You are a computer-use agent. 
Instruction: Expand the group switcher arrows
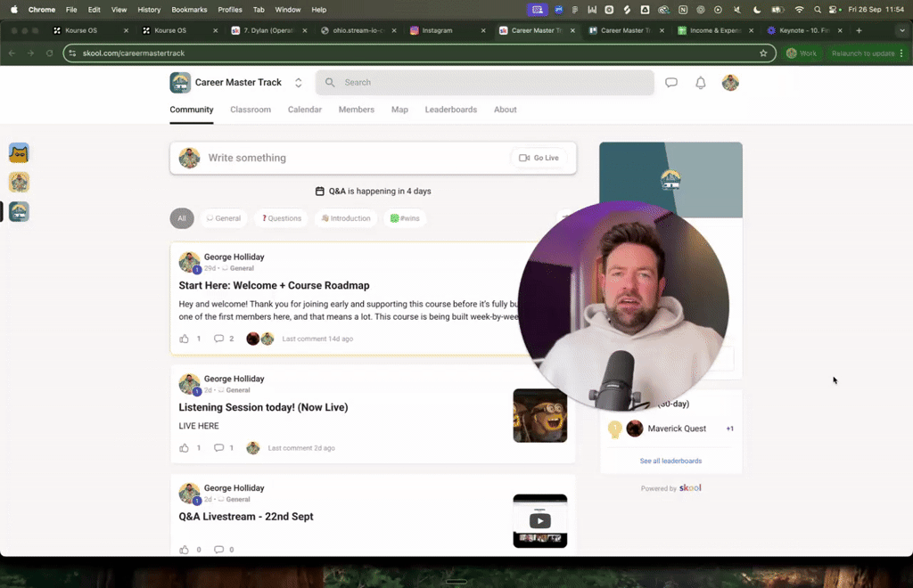point(298,83)
